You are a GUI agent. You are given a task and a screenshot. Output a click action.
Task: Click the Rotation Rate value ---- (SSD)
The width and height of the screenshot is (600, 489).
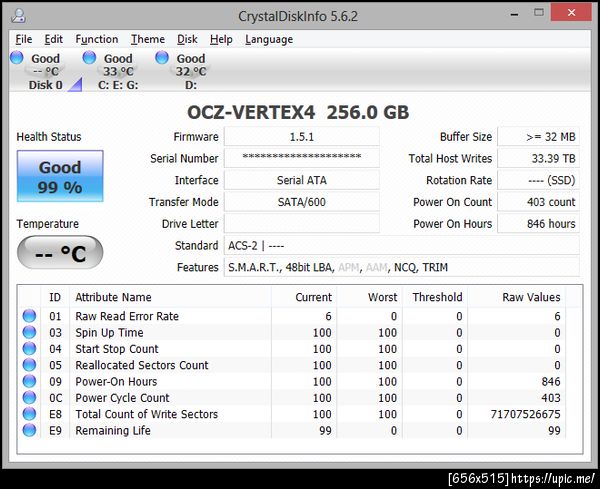click(538, 180)
